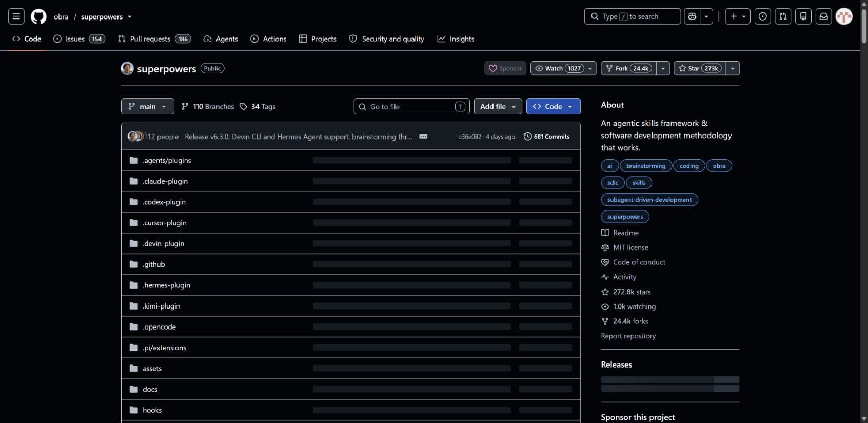Image resolution: width=868 pixels, height=423 pixels.
Task: Switch to the Issues tab
Action: click(79, 39)
